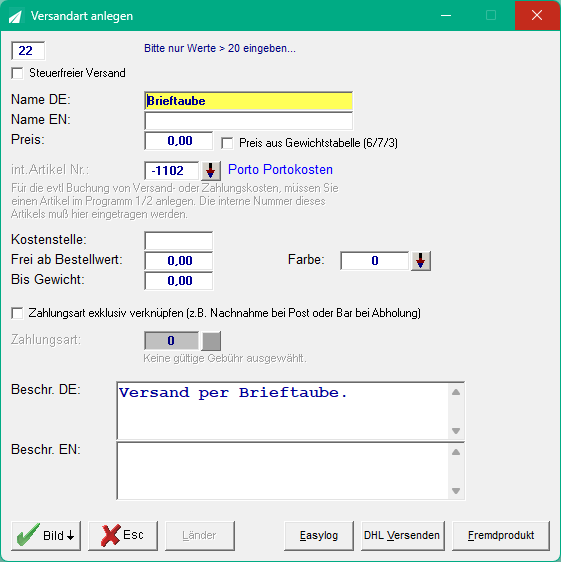Focus the Name EN input field
561x562 pixels.
coord(248,121)
